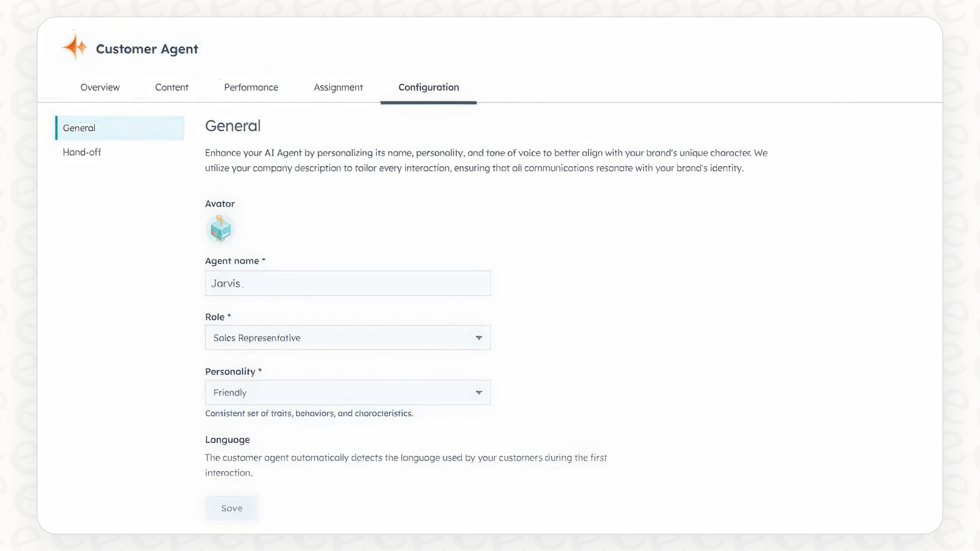The image size is (980, 551).
Task: Select General in the sidebar
Action: 79,128
